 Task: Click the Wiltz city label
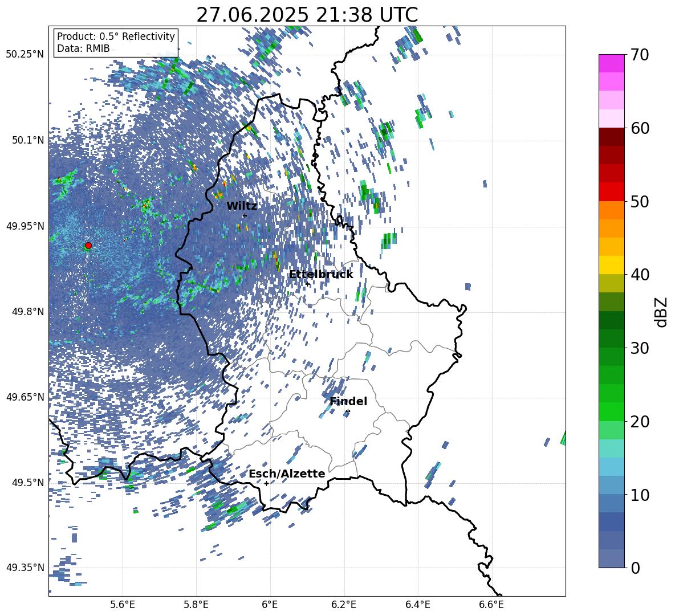242,206
